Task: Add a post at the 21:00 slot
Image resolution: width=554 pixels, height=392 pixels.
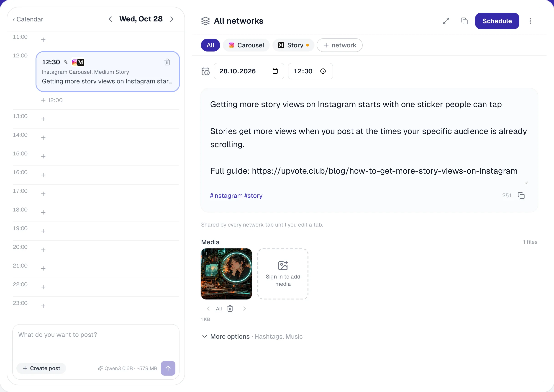Action: tap(43, 268)
